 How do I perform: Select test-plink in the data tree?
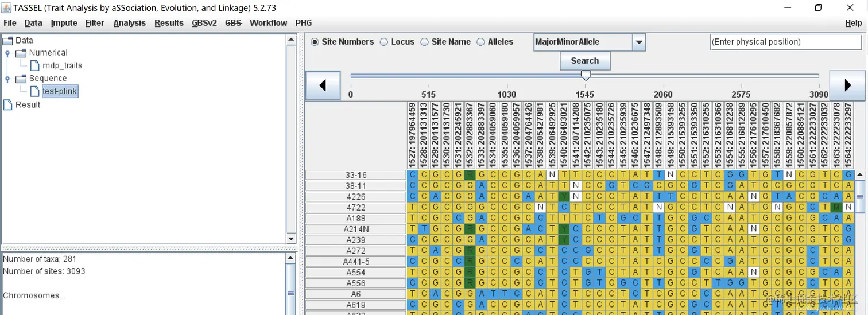(x=60, y=91)
